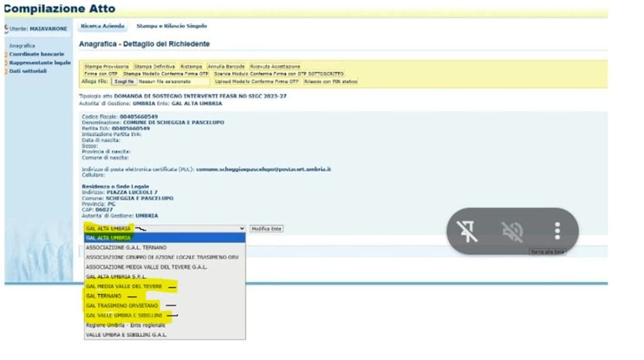Pick GAL VALLE UMBRA E SIBILLINI option
Viewport: 644px width, 360px height.
124,315
